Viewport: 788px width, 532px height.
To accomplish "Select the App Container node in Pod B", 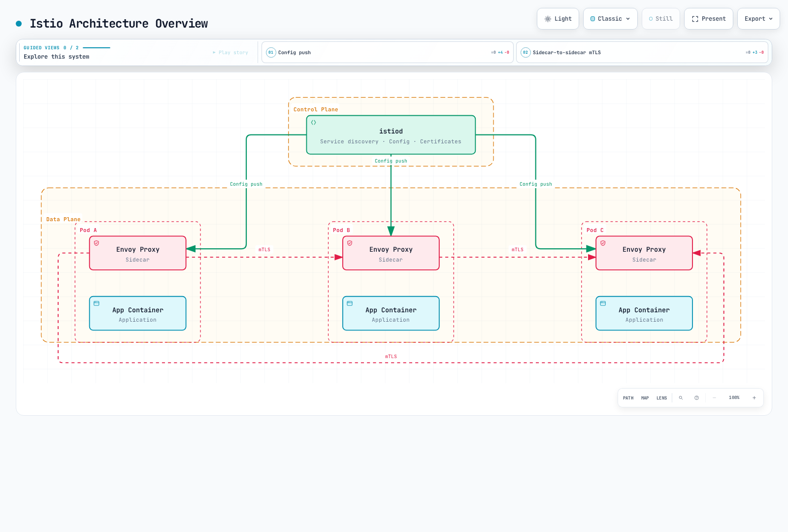I will (391, 313).
